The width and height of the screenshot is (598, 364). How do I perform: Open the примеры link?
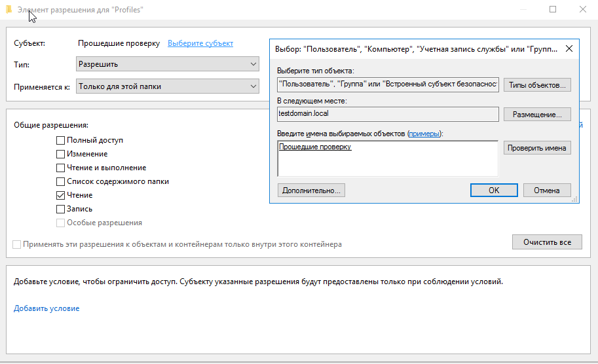point(424,134)
